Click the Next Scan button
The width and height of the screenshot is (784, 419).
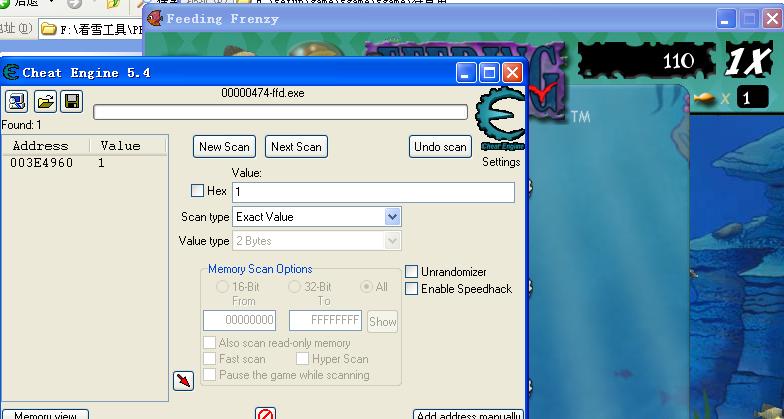(x=296, y=146)
